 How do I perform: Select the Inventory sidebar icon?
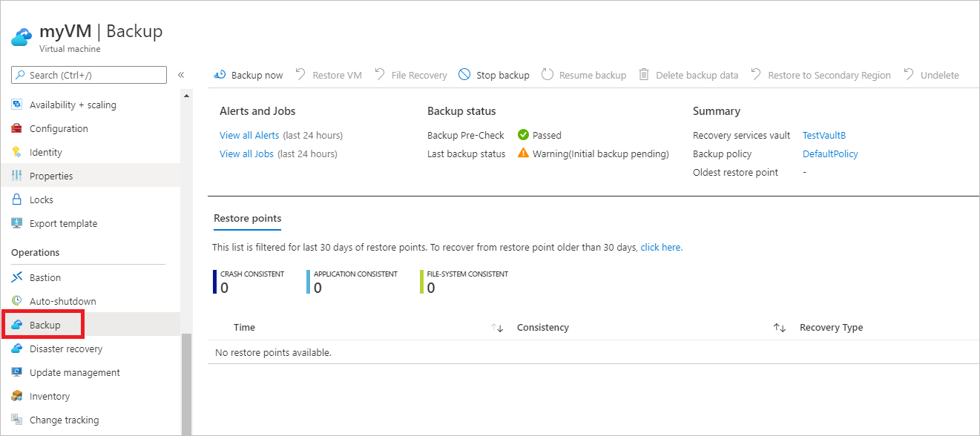(16, 396)
